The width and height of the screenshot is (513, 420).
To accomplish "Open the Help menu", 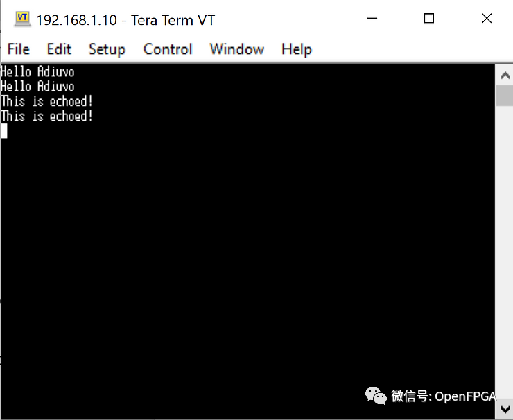I will pyautogui.click(x=296, y=49).
